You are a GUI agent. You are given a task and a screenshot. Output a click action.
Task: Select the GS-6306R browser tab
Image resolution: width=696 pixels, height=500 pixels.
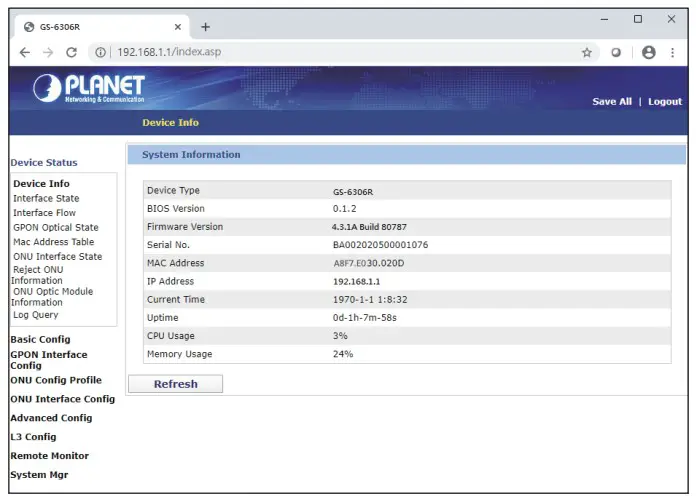(x=102, y=27)
